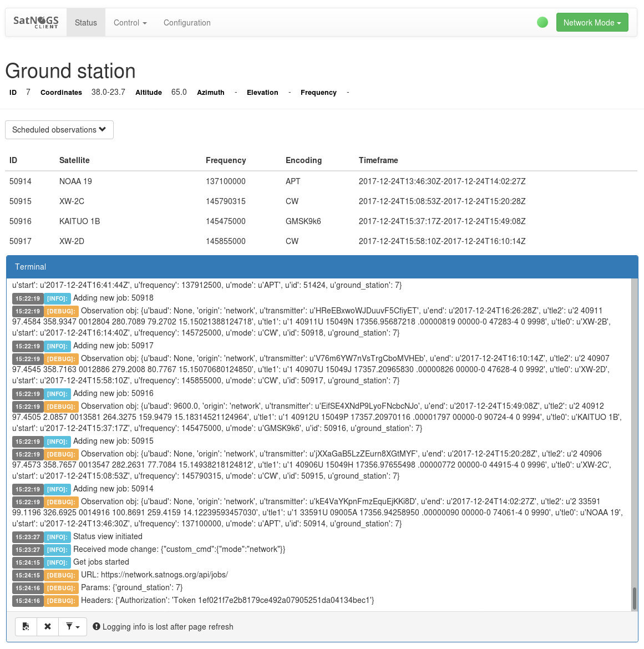The image size is (644, 649).
Task: Click satellite name NOAA 19
Action: coord(75,181)
